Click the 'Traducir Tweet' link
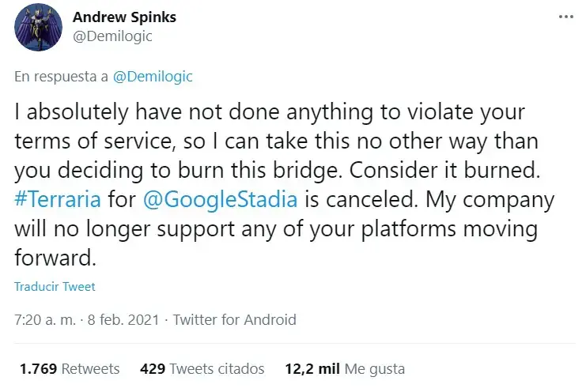The height and width of the screenshot is (392, 586). click(55, 287)
